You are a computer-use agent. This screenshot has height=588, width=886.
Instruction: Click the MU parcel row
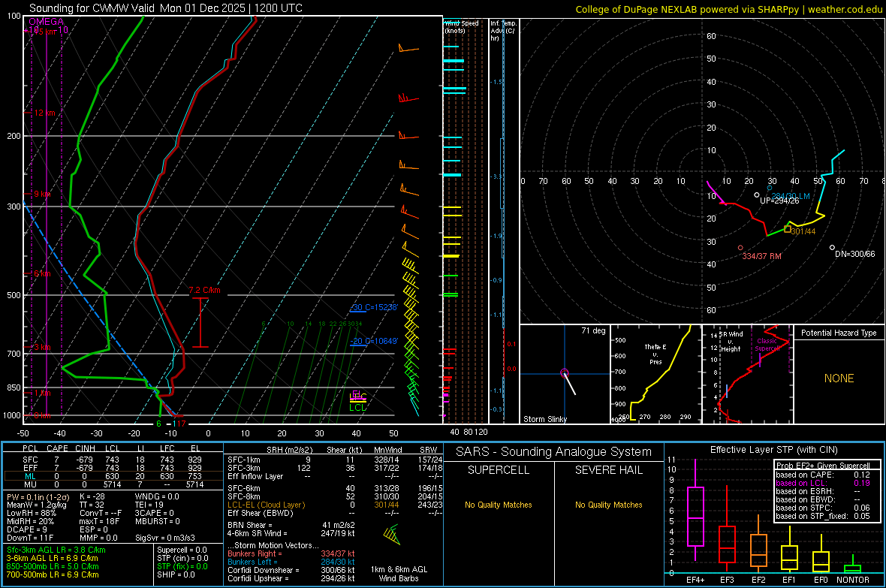113,484
